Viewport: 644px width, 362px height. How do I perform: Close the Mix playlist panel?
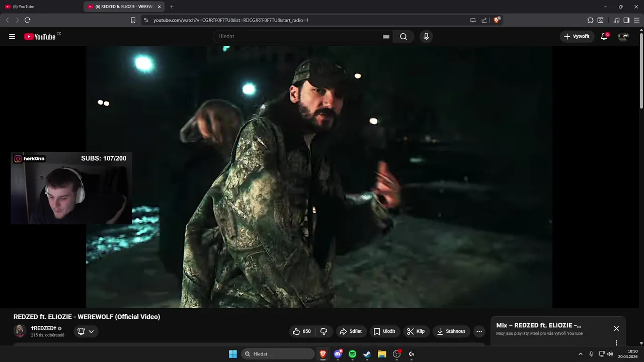616,328
